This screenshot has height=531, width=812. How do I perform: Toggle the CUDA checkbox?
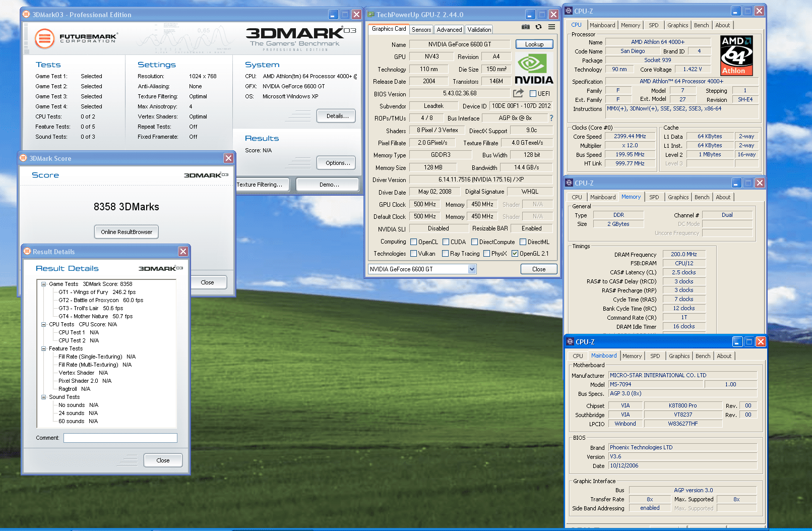[x=446, y=242]
